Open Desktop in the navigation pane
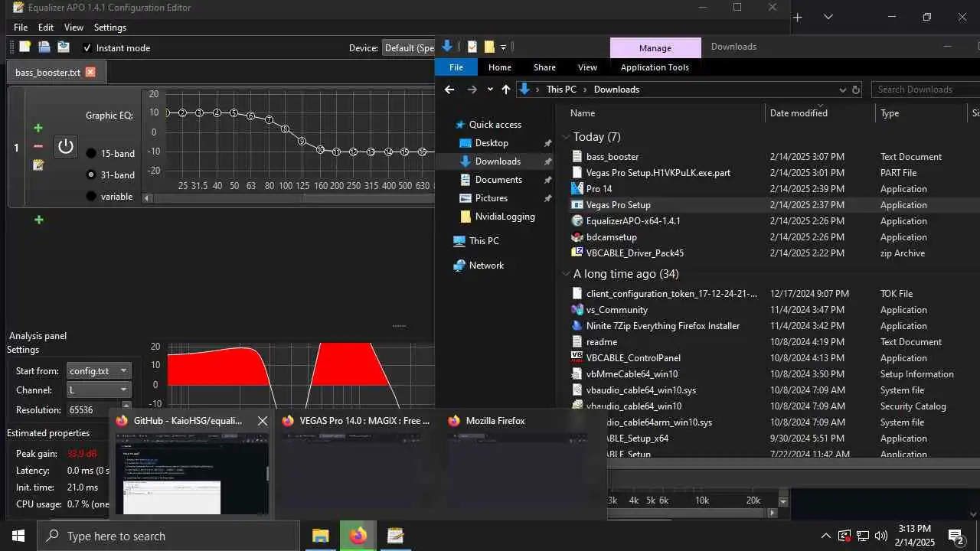 [x=492, y=143]
